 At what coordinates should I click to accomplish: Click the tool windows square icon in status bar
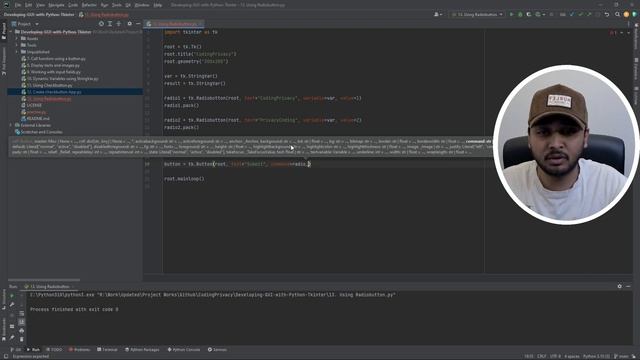[x=6, y=356]
